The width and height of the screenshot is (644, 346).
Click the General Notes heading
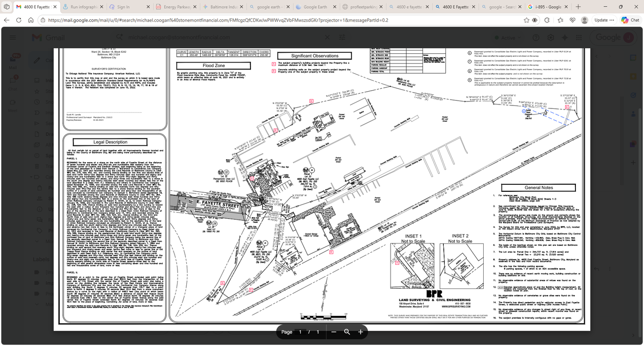(x=538, y=188)
